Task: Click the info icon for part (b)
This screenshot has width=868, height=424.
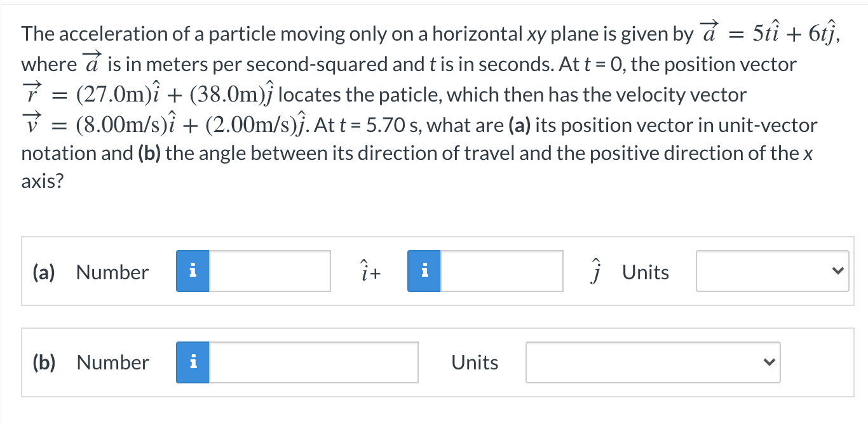Action: 193,362
